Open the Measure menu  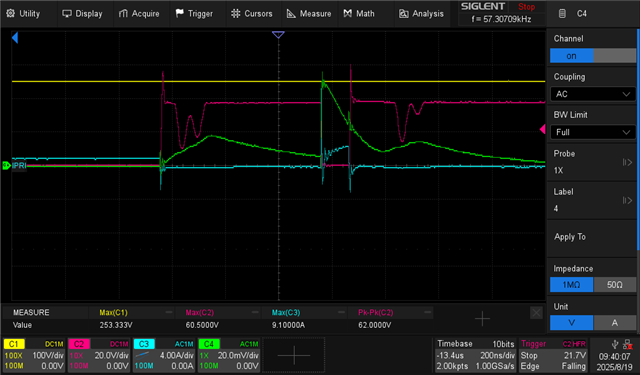(309, 13)
